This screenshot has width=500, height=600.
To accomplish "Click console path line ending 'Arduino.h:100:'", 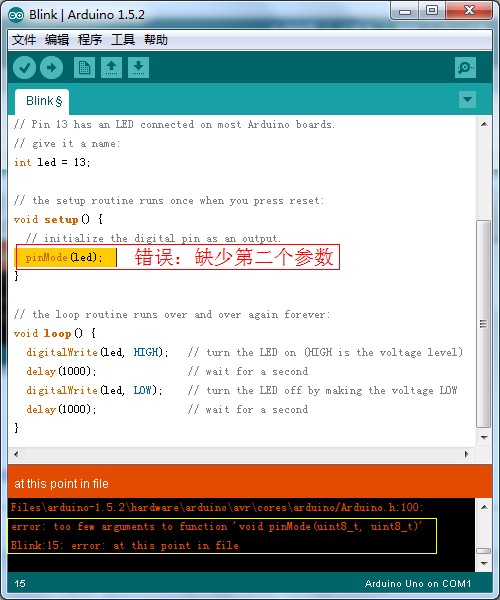I will pos(217,507).
